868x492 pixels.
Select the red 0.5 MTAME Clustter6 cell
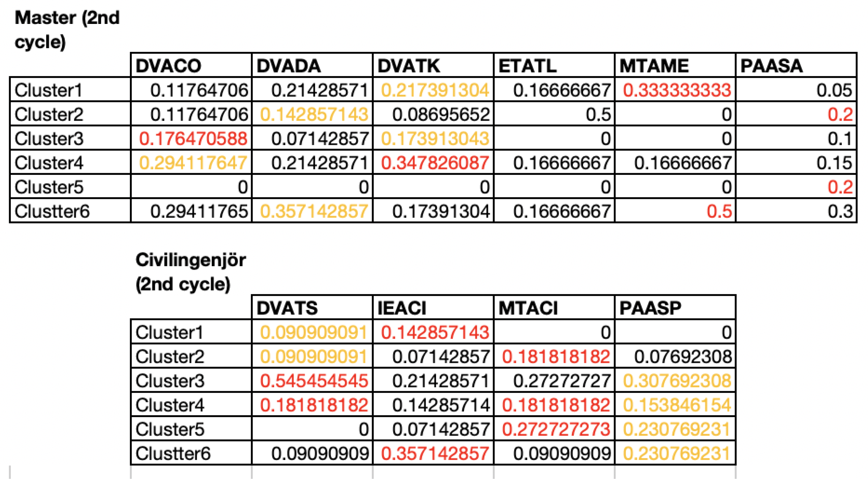tap(675, 211)
